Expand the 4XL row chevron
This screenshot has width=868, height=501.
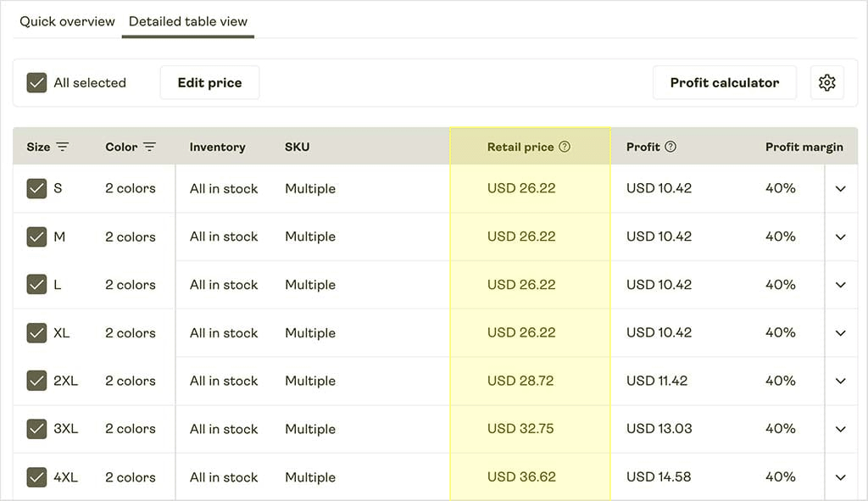[840, 477]
